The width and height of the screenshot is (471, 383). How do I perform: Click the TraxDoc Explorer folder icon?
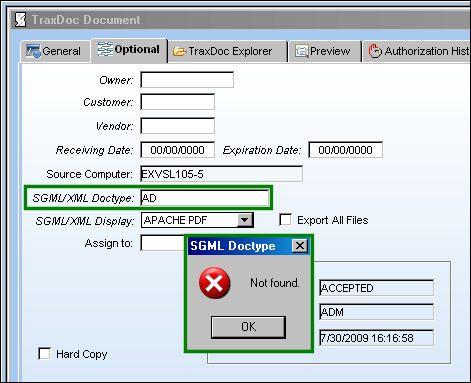pyautogui.click(x=180, y=51)
